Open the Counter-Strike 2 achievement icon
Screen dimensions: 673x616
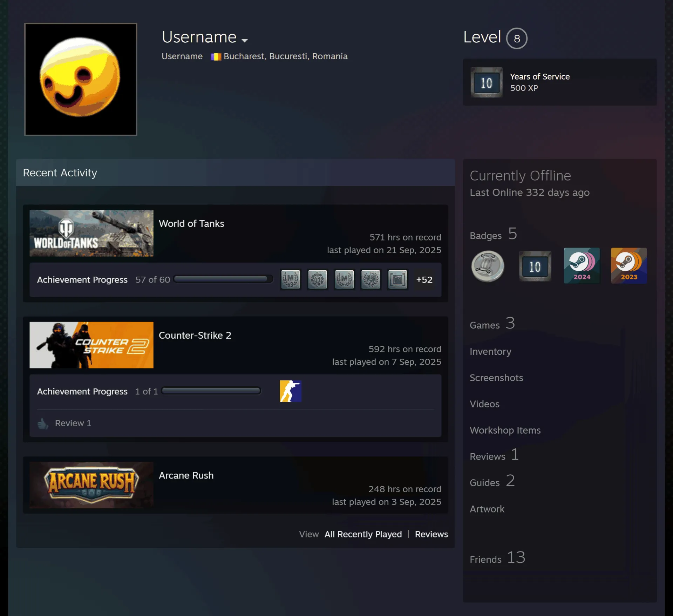click(291, 391)
